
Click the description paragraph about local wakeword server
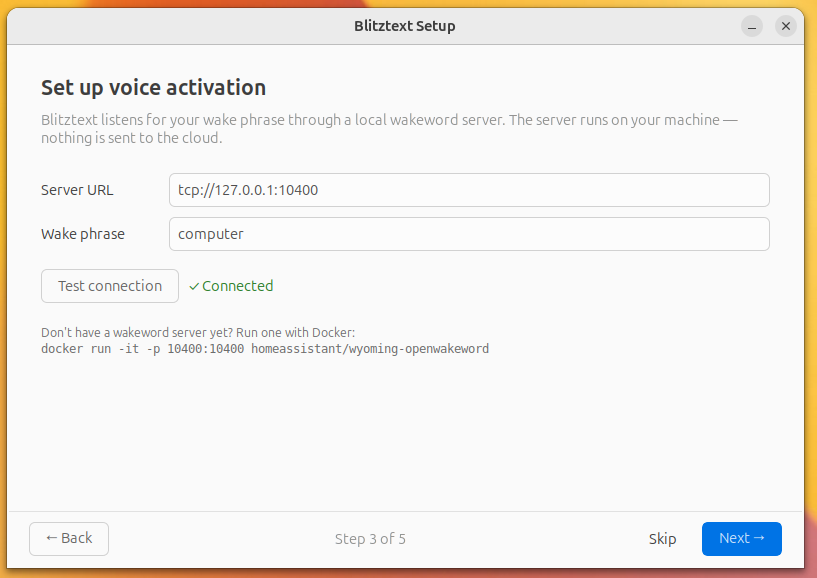389,129
